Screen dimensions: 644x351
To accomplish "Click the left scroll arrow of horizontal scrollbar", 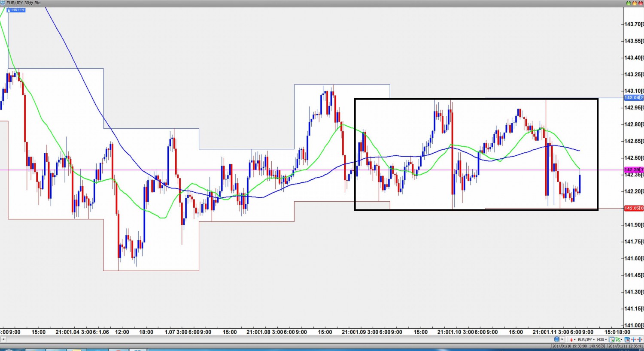I will click(x=3, y=339).
